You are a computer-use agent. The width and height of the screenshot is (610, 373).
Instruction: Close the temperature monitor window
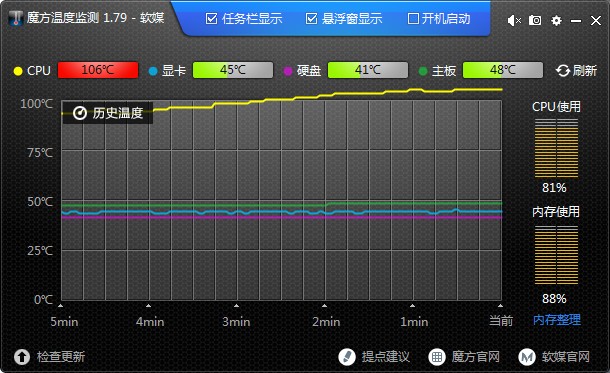point(596,20)
